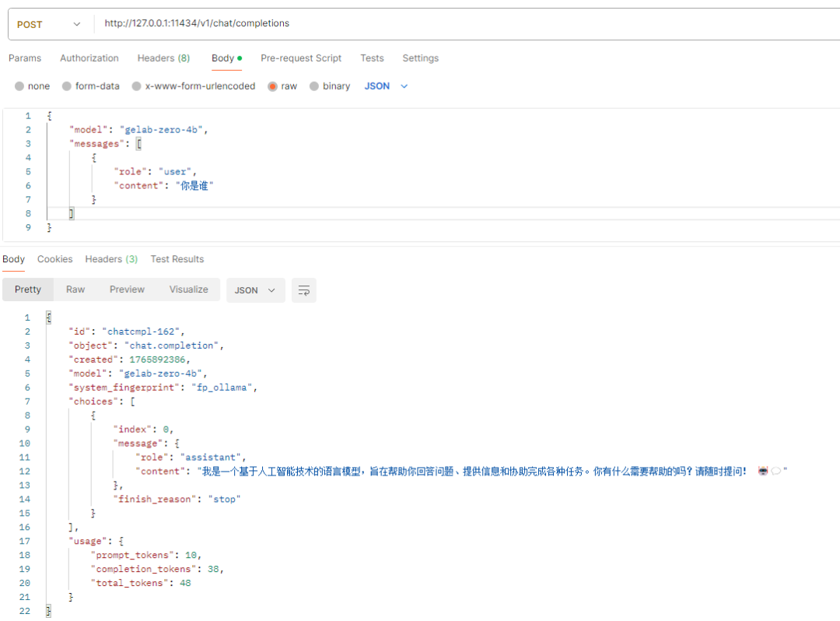Show the response Cookies tab
This screenshot has width=840, height=621.
pos(54,259)
